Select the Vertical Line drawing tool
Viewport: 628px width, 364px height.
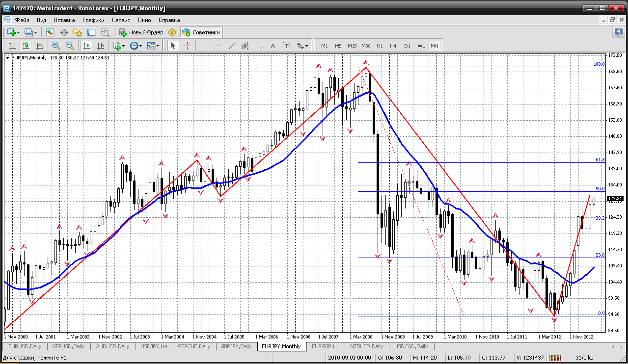[204, 46]
